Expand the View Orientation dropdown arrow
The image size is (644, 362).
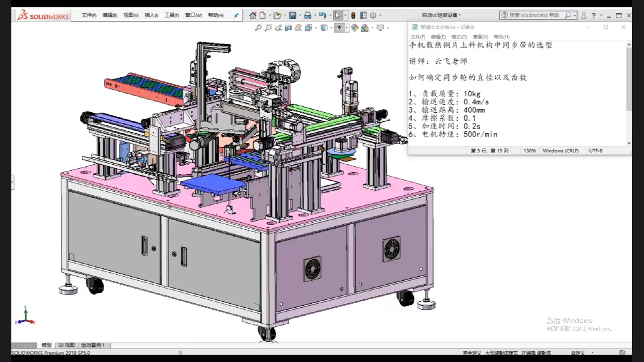pyautogui.click(x=316, y=28)
